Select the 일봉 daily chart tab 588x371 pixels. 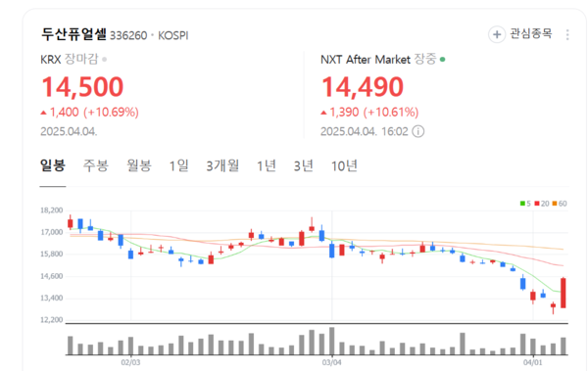click(53, 165)
